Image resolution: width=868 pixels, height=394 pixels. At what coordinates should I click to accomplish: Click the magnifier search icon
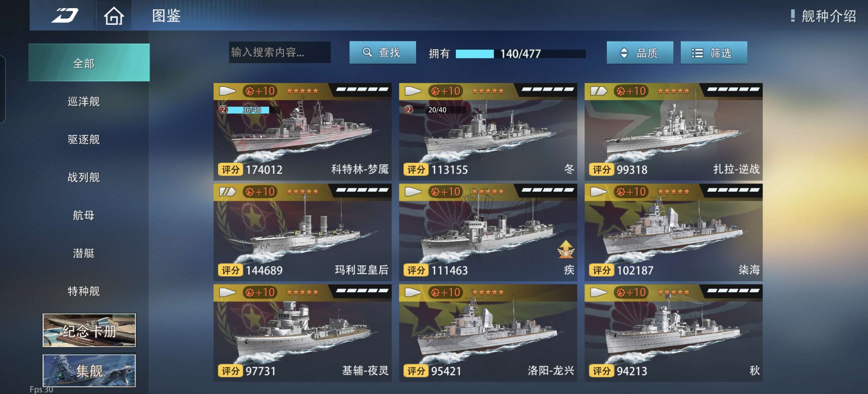[367, 52]
